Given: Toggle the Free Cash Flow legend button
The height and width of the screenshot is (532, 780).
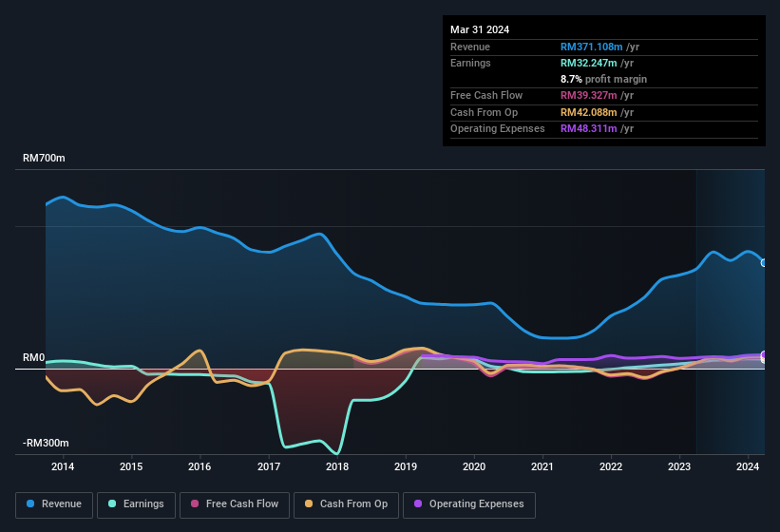Looking at the screenshot, I should 235,504.
